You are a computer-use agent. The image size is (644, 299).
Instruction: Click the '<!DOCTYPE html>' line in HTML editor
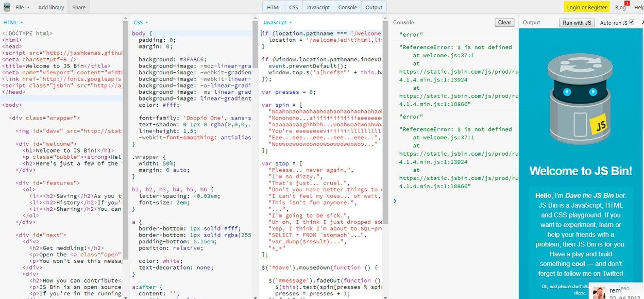[27, 34]
